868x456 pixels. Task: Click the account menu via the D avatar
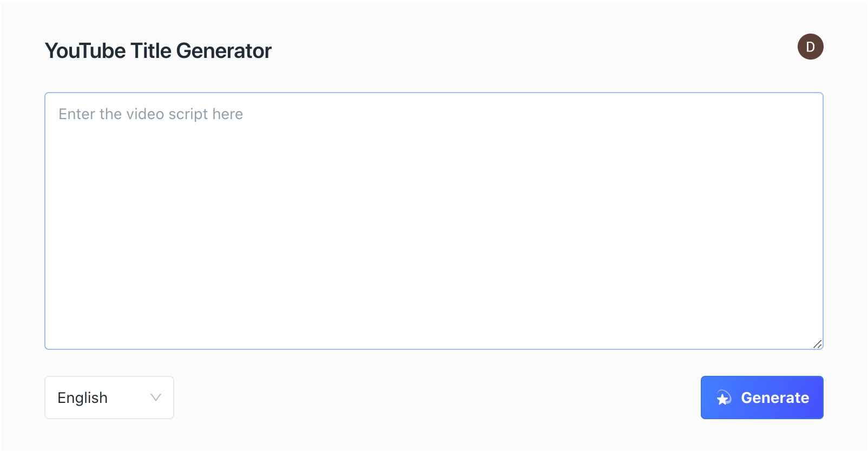point(810,47)
